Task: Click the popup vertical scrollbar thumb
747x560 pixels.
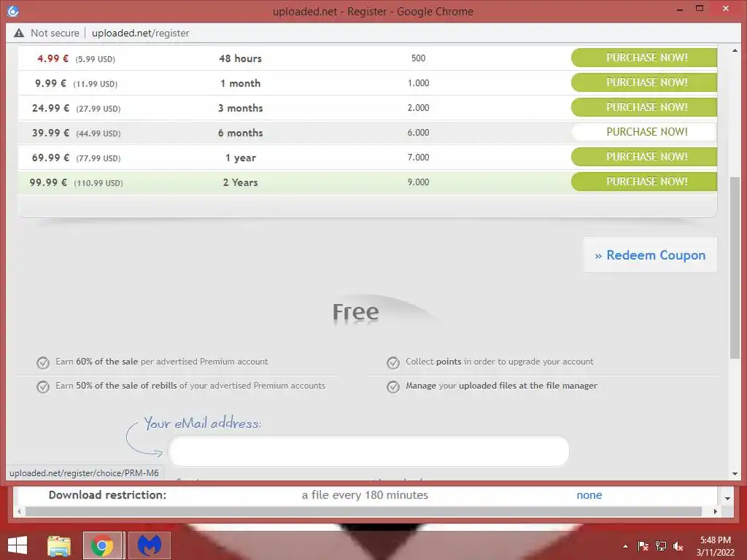Action: 735,268
